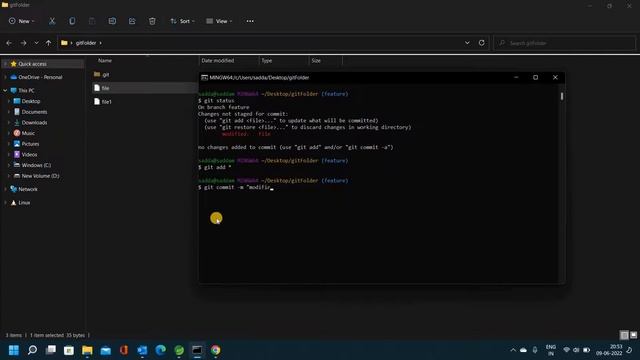
Task: Go up one folder level
Action: click(x=49, y=43)
